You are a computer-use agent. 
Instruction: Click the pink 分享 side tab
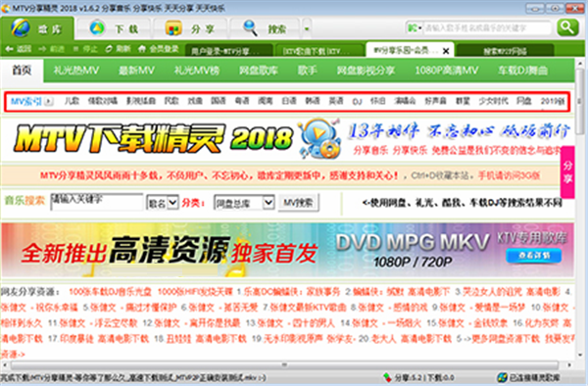pos(567,172)
